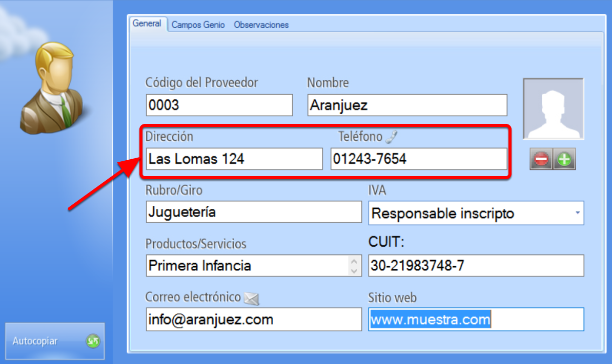612x364 pixels.
Task: Click down arrow in Productos/Servicios field
Action: point(354,270)
